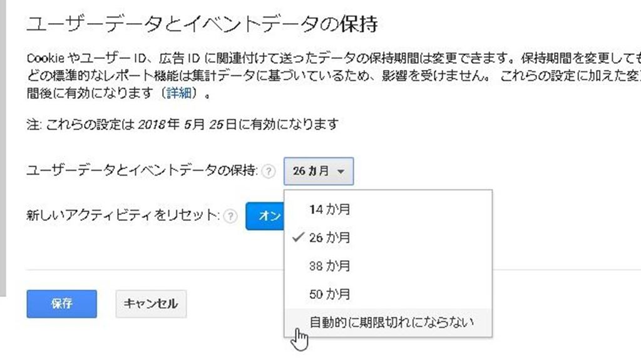Select the 38 か月 option

point(330,266)
